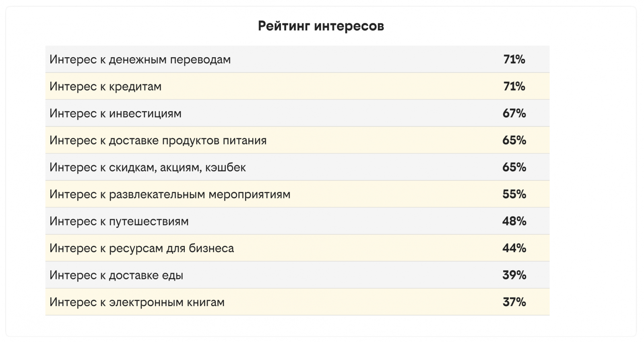Select the 65% value for скидкам row
644x342 pixels.
pyautogui.click(x=514, y=168)
